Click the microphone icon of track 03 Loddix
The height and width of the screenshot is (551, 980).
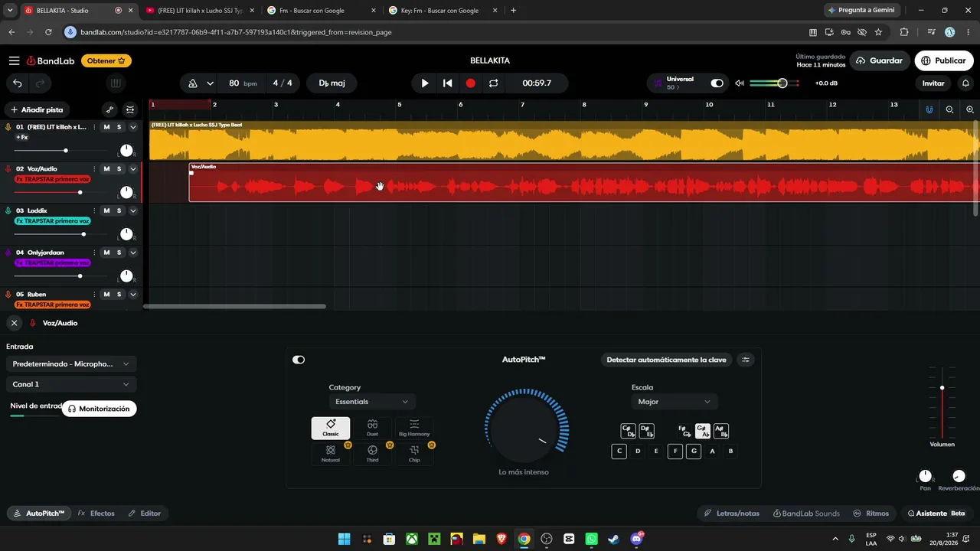tap(8, 210)
